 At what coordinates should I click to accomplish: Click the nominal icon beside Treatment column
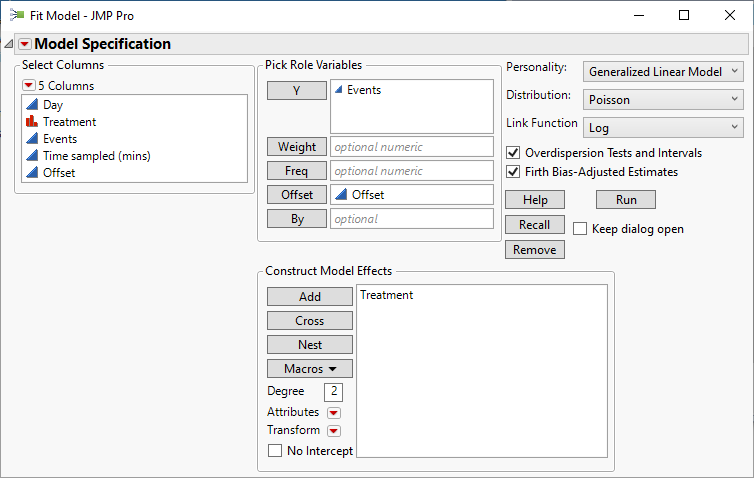[x=32, y=121]
